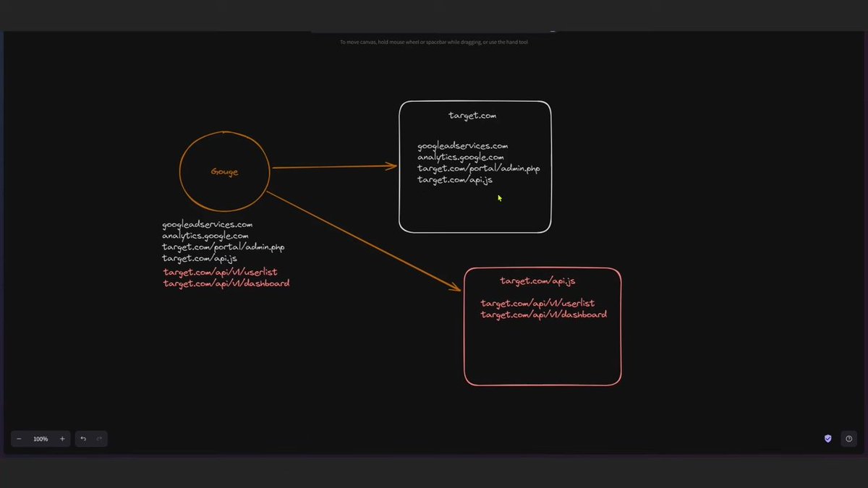Reset zoom via the 100% label
The width and height of the screenshot is (868, 488).
click(x=41, y=439)
